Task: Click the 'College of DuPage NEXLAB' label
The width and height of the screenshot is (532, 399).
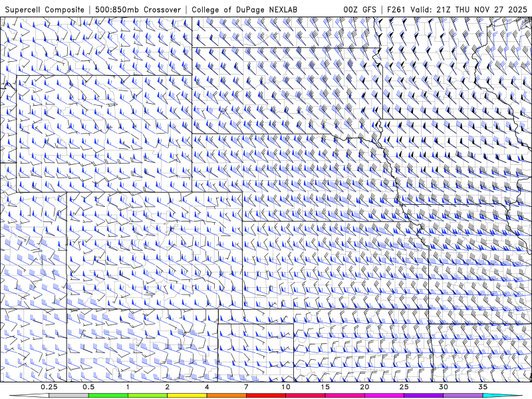Action: tap(244, 10)
